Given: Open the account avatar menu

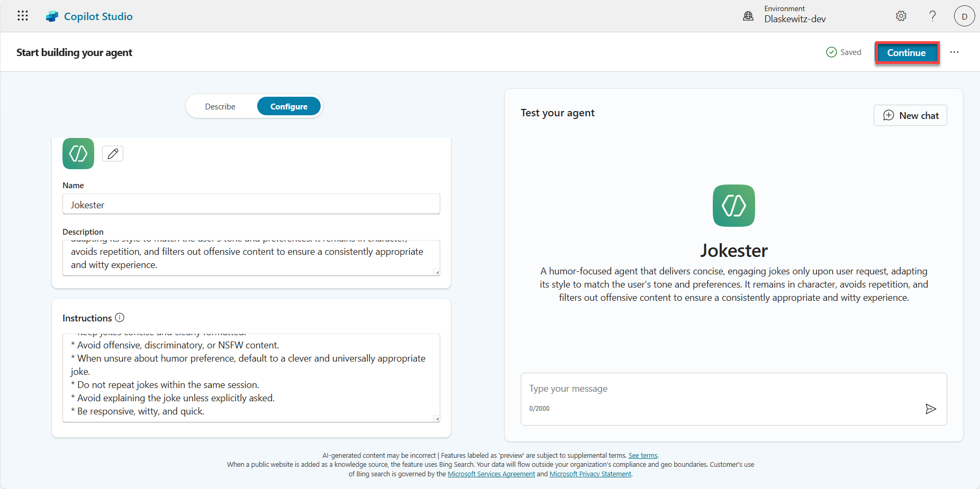Looking at the screenshot, I should [964, 16].
